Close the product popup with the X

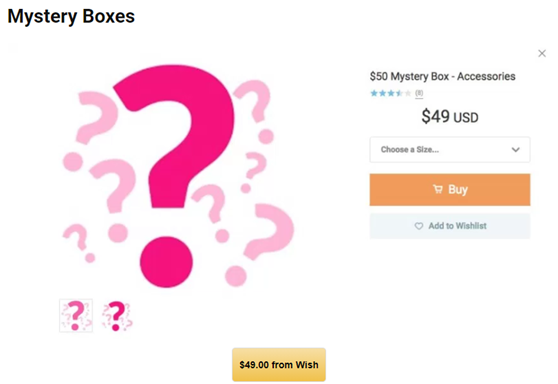point(542,53)
